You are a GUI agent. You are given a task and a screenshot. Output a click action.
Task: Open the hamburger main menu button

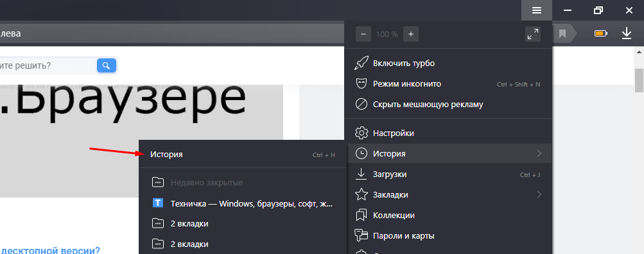point(536,10)
